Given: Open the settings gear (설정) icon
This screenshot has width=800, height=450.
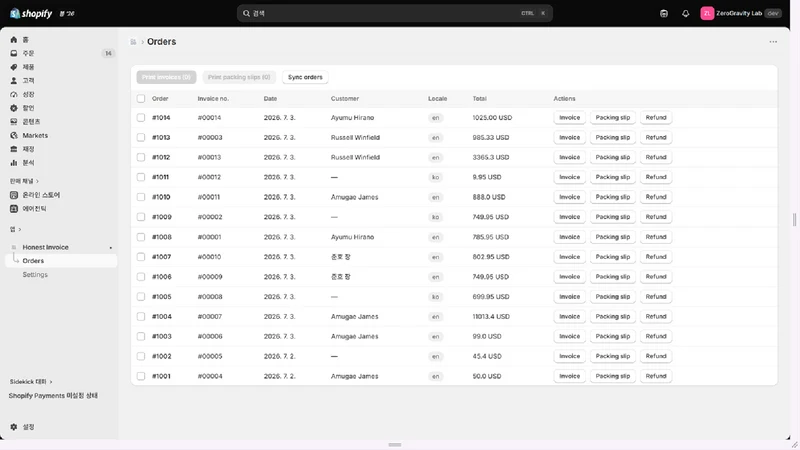Looking at the screenshot, I should pos(14,427).
